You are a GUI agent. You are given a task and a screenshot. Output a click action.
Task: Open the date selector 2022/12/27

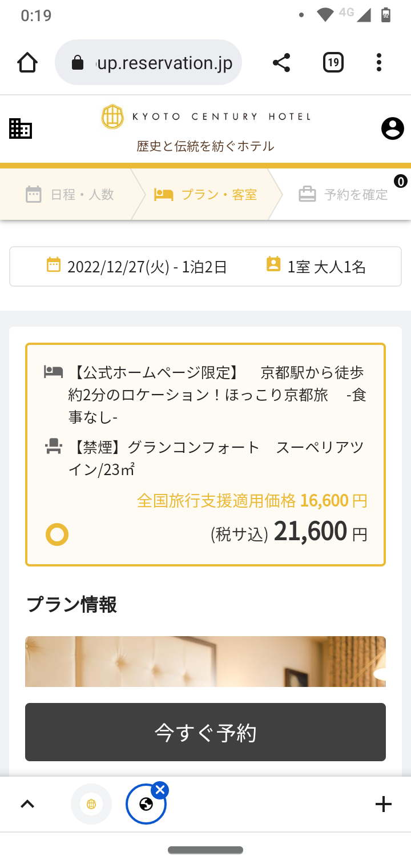[x=137, y=266]
